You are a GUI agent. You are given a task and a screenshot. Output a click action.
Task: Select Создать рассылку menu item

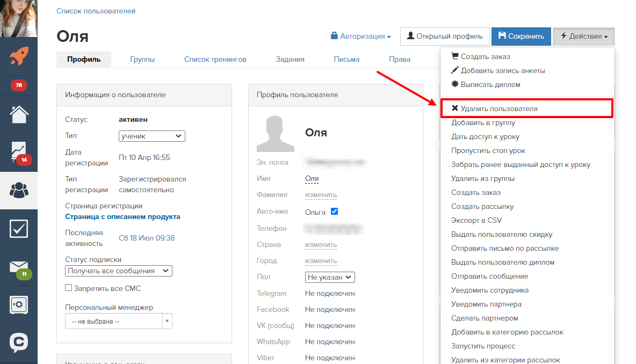click(482, 206)
